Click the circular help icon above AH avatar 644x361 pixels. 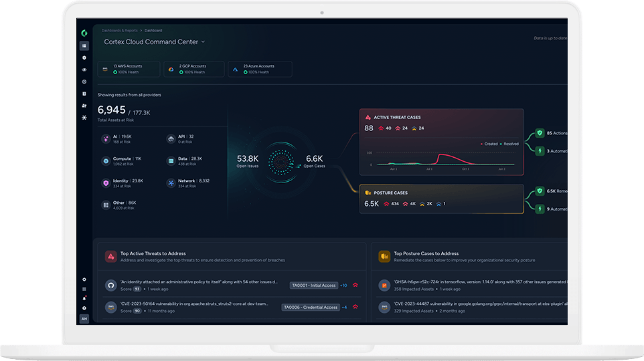[x=84, y=308]
